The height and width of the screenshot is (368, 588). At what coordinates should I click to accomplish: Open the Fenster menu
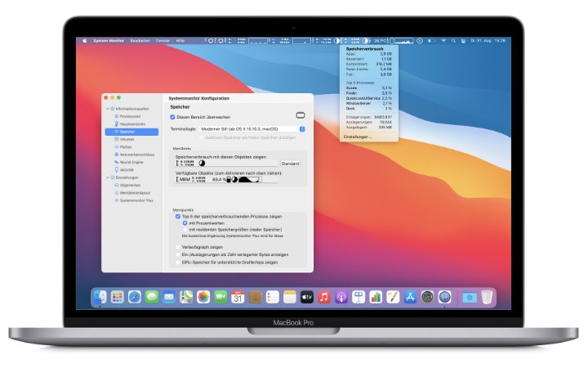[x=163, y=41]
